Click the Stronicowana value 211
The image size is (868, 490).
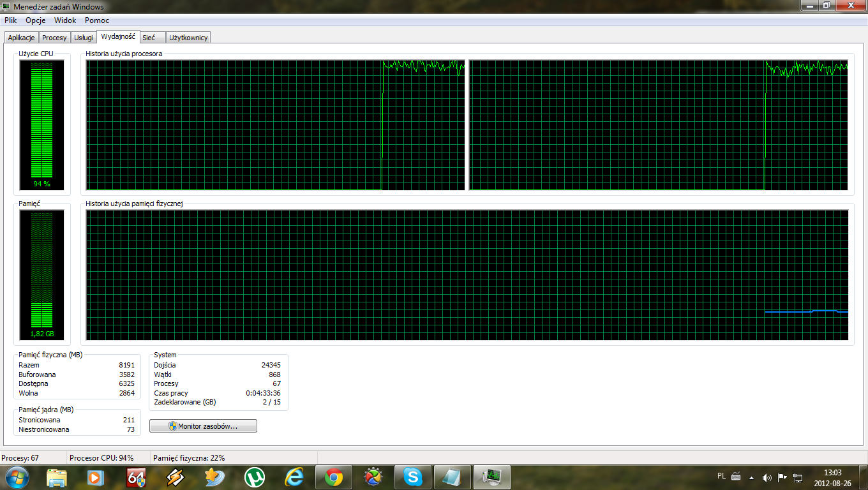pyautogui.click(x=129, y=420)
